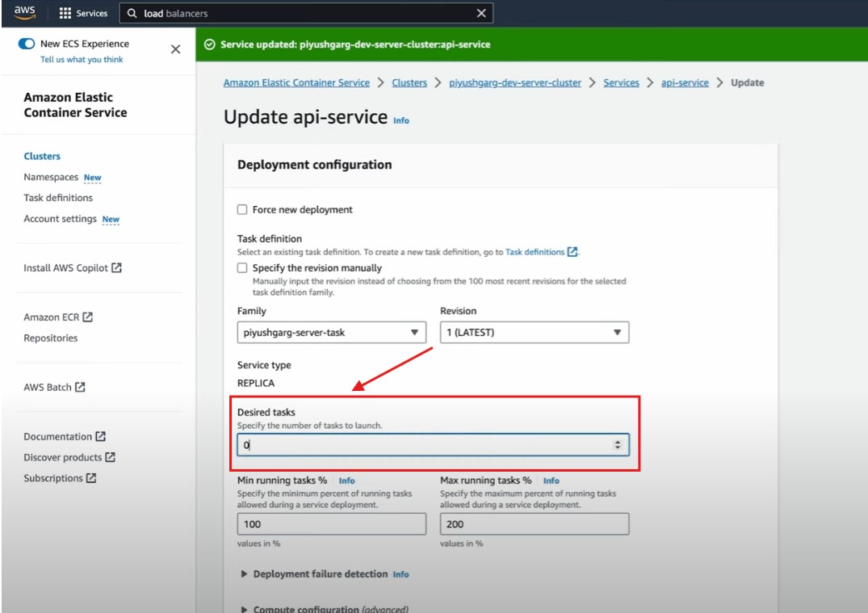Click the Documentation external link icon
868x613 pixels.
point(100,436)
